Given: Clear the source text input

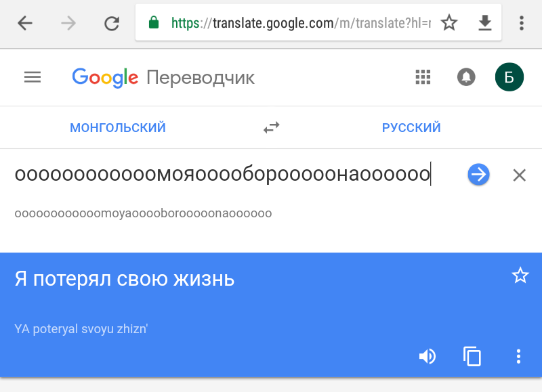Looking at the screenshot, I should pyautogui.click(x=519, y=175).
